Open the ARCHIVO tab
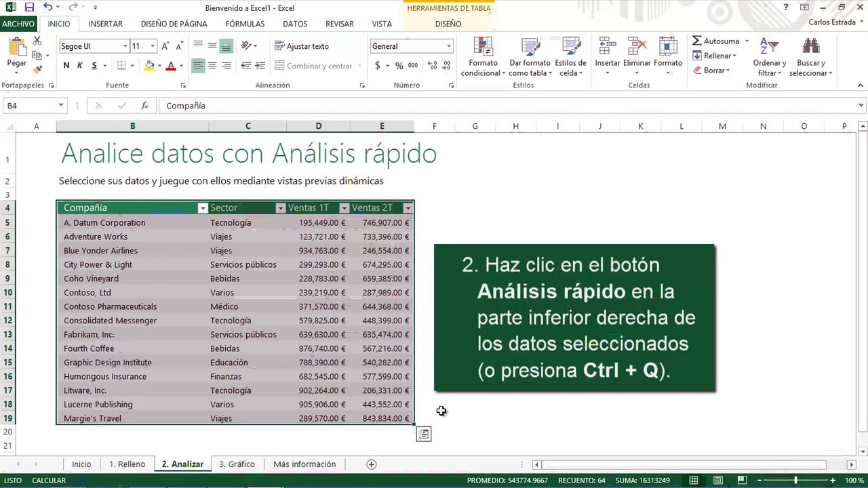 point(18,24)
